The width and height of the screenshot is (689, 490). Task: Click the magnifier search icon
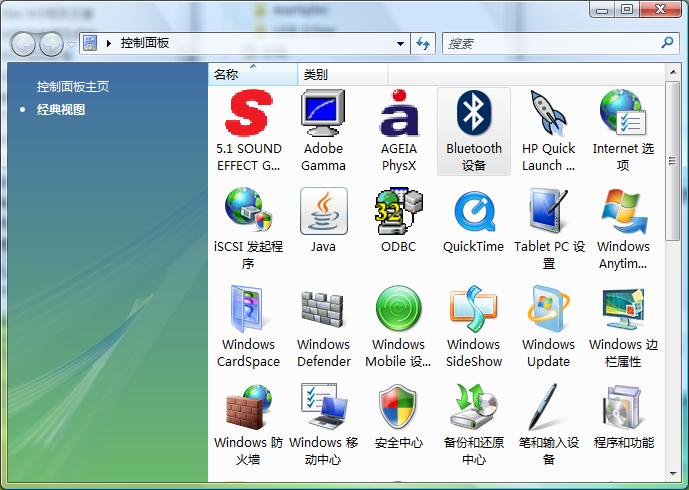tap(667, 43)
